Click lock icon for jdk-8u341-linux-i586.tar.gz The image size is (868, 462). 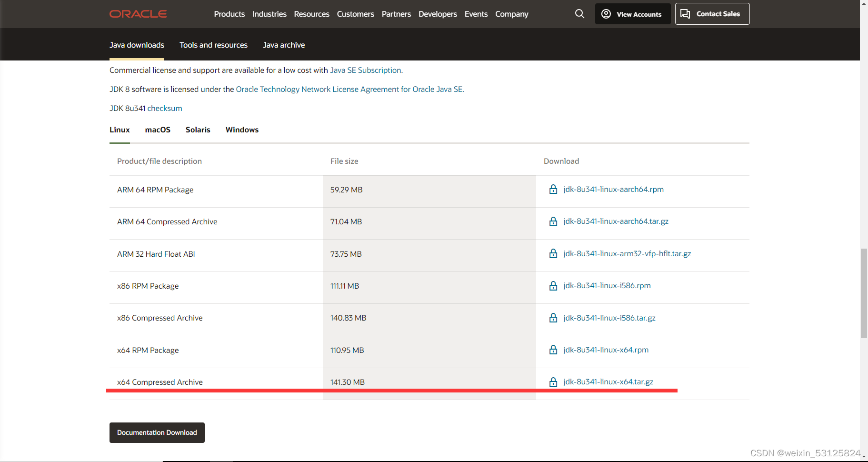pos(553,318)
